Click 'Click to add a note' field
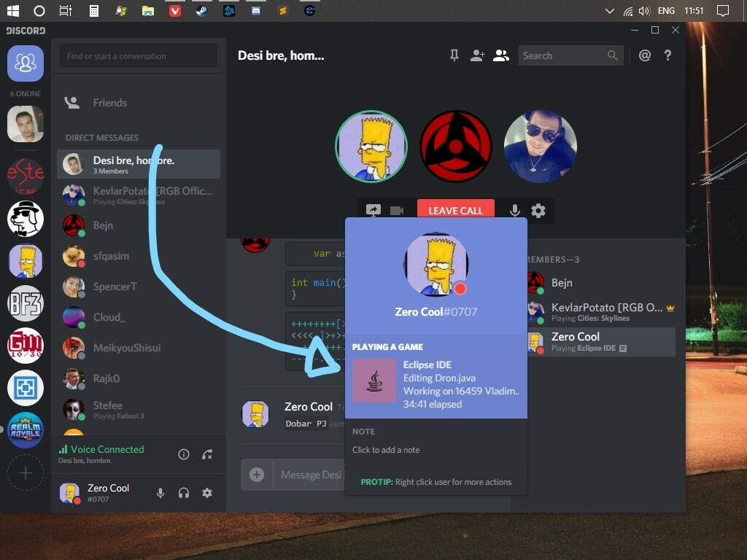This screenshot has height=560, width=747. click(x=386, y=450)
